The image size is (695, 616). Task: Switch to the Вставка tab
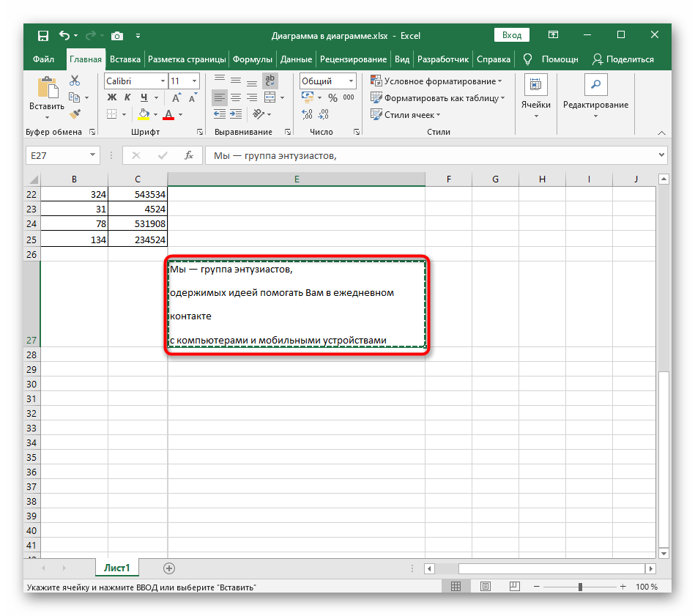pos(125,59)
